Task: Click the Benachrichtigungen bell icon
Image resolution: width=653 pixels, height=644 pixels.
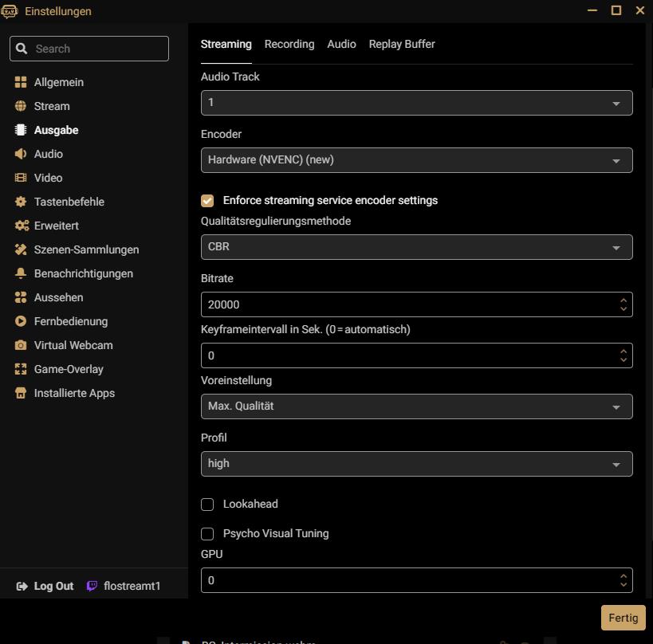Action: (x=21, y=273)
